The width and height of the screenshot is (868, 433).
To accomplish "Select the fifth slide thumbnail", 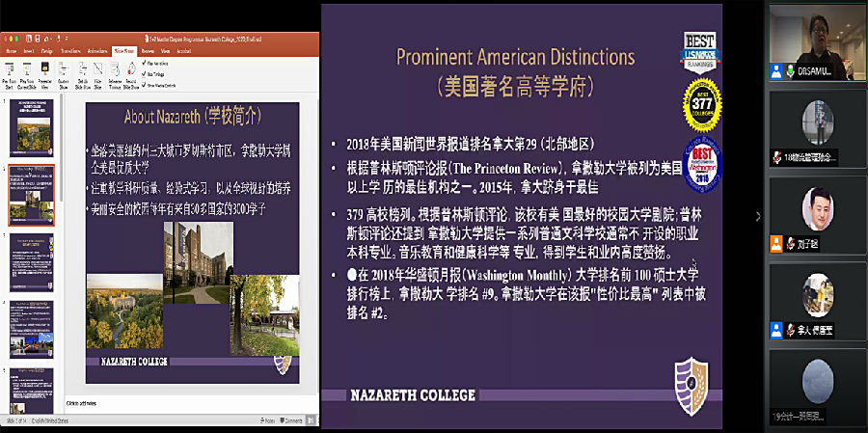I will coord(32,391).
